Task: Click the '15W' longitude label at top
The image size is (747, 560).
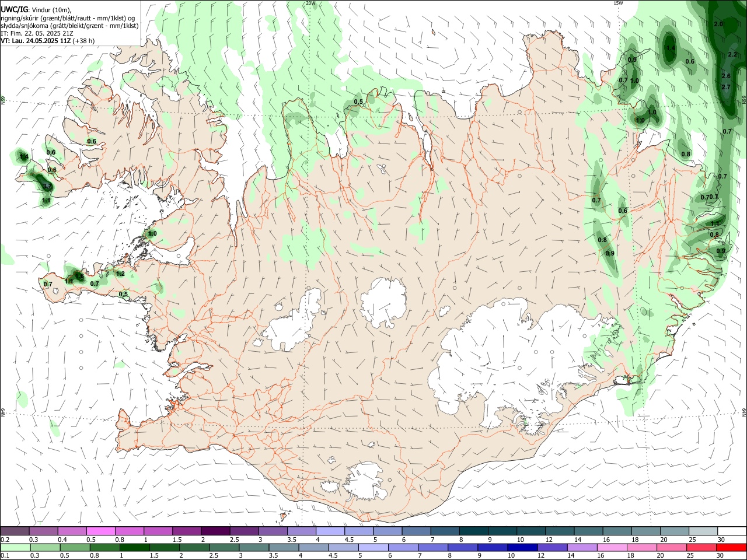Action: coord(618,3)
